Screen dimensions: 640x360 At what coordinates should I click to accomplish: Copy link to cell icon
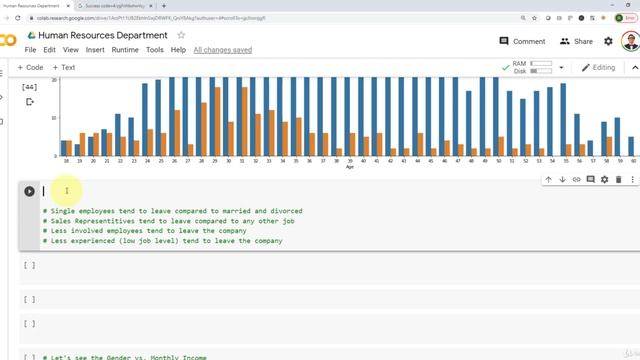(576, 180)
